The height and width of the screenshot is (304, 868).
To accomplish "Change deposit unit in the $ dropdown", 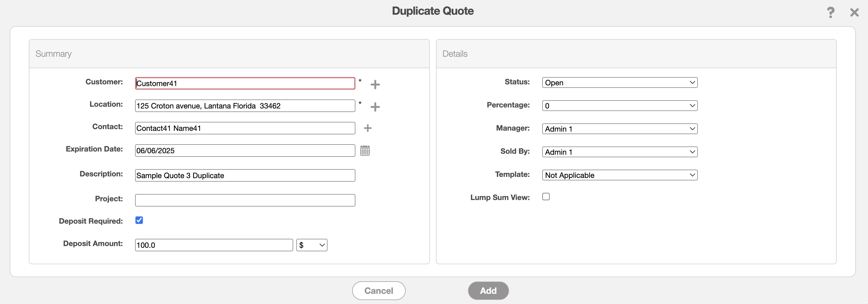I will point(312,245).
